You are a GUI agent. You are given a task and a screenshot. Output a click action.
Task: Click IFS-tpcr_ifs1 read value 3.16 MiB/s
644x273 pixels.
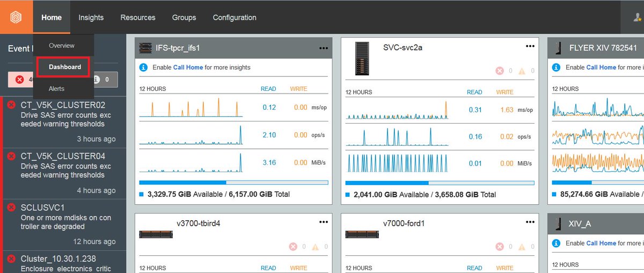pyautogui.click(x=269, y=162)
